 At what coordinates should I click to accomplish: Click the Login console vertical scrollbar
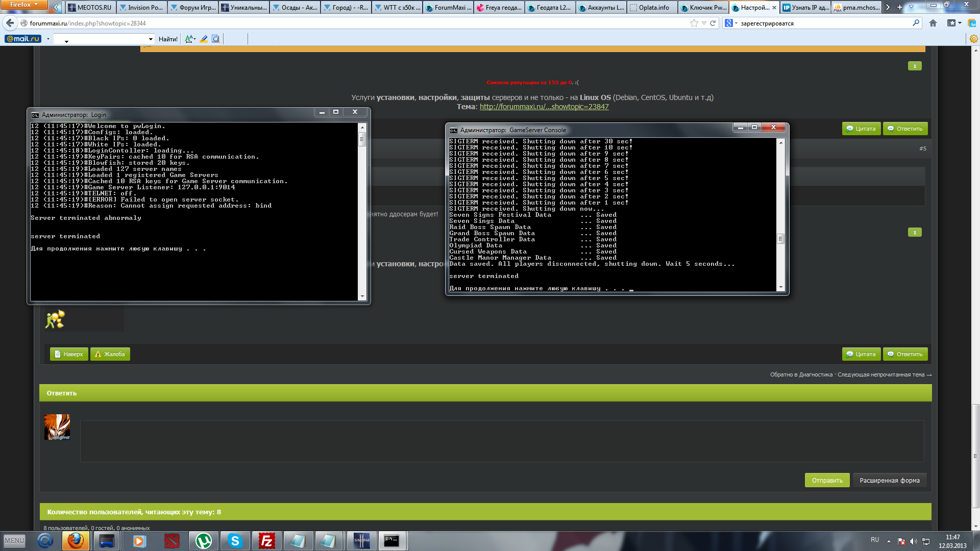click(x=362, y=211)
